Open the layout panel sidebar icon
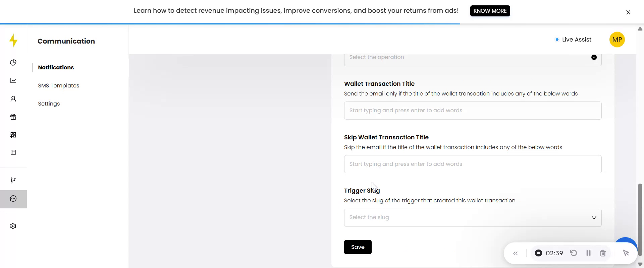The image size is (644, 268). tap(13, 152)
